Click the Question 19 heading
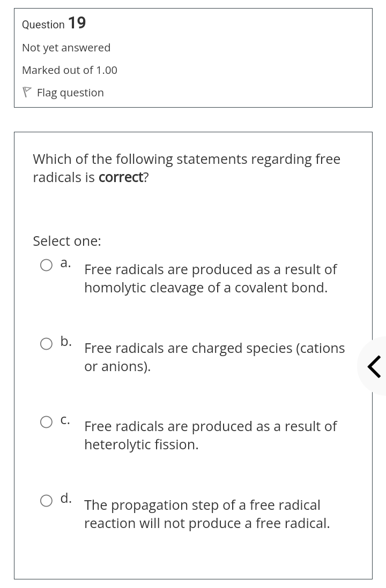 54,24
